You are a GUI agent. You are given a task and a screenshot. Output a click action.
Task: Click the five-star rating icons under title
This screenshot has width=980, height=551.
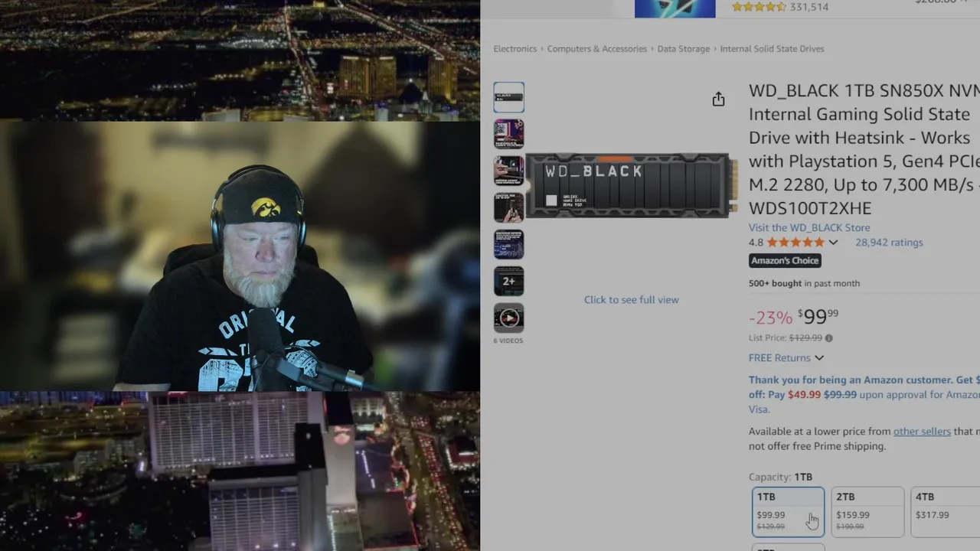795,243
